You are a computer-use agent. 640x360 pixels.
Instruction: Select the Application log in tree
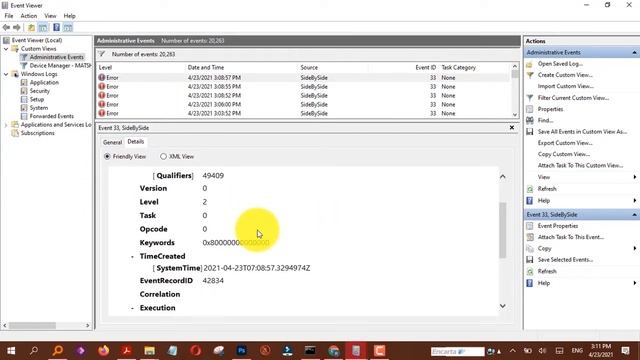(x=44, y=82)
